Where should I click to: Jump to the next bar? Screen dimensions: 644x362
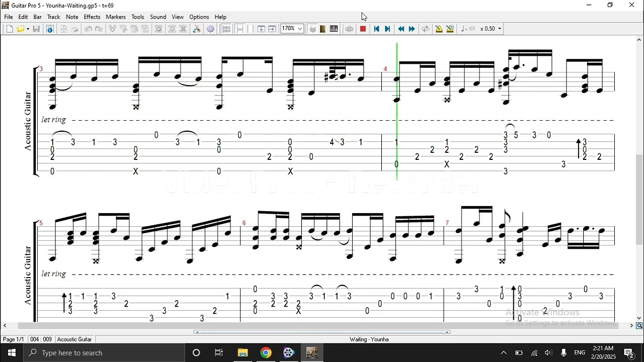(x=412, y=29)
